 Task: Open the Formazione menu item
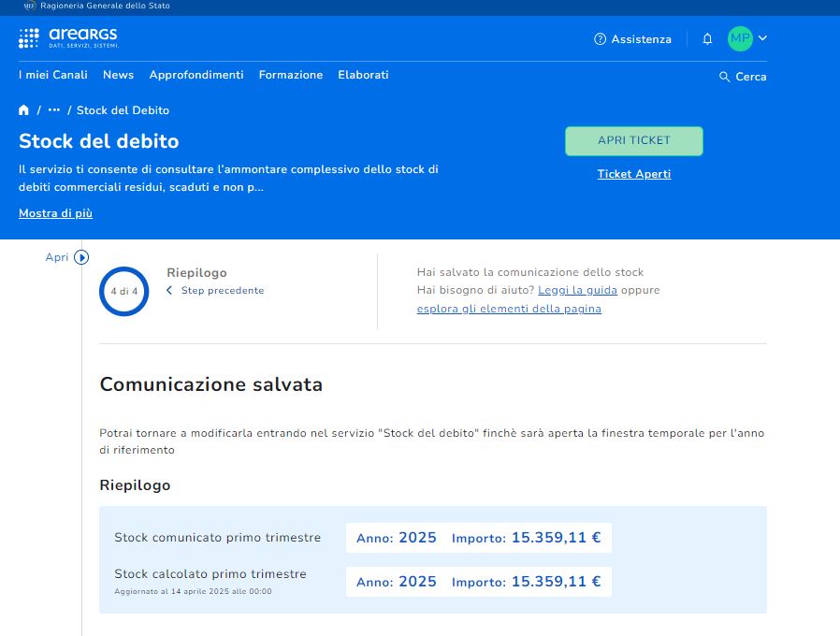point(291,75)
